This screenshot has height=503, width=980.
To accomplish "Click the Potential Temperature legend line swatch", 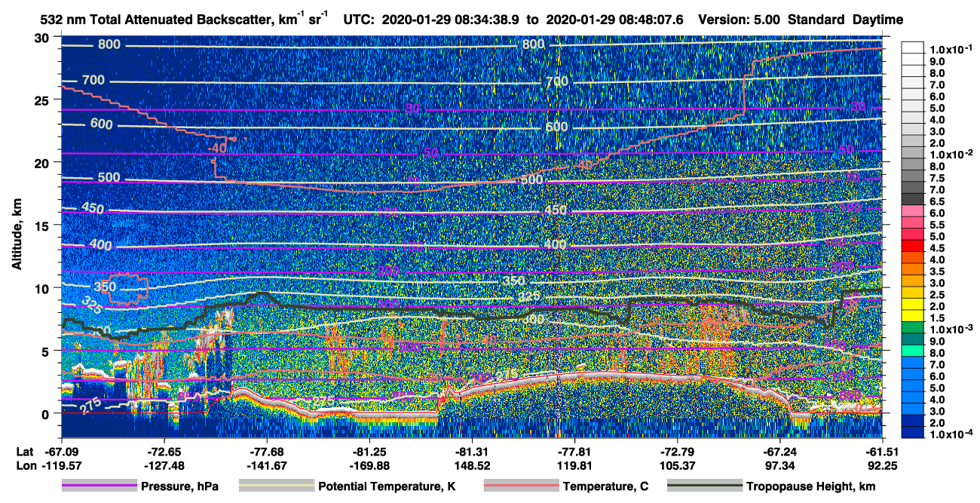I will pos(275,486).
